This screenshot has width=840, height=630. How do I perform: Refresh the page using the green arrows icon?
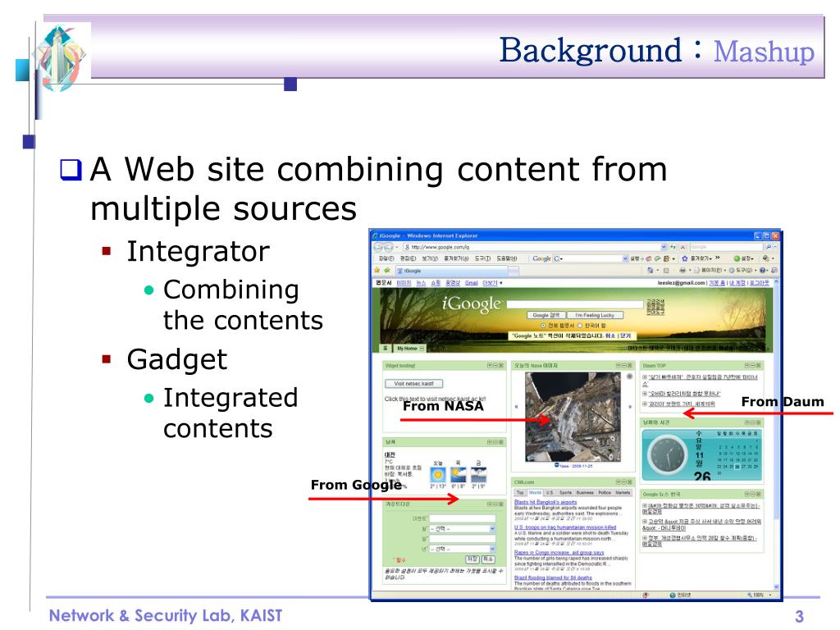(673, 247)
